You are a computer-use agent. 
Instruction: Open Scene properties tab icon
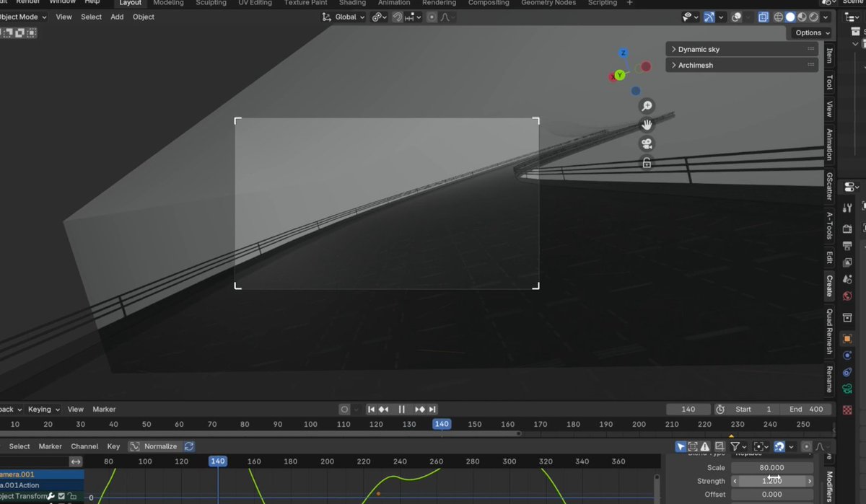click(x=848, y=280)
